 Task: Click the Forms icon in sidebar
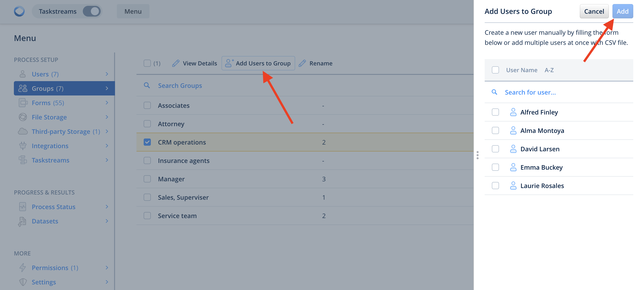[x=23, y=103]
